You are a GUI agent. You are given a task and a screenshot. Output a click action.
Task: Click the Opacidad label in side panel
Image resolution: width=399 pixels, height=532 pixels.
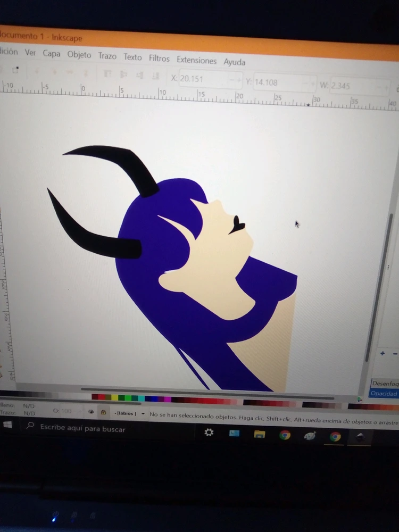point(384,394)
